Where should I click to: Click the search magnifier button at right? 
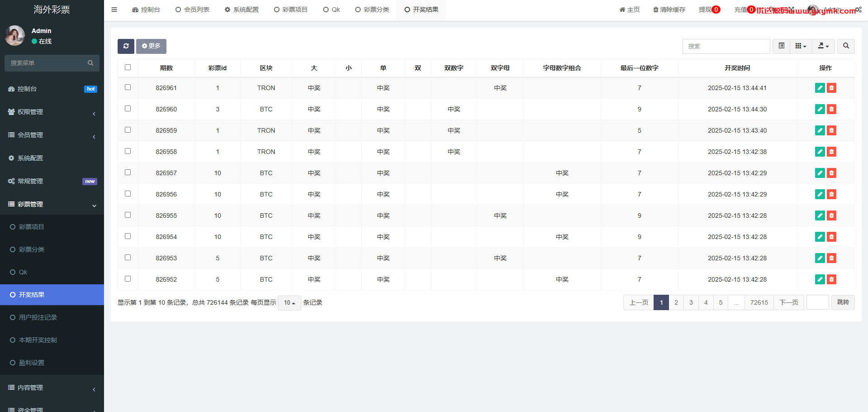click(x=846, y=46)
